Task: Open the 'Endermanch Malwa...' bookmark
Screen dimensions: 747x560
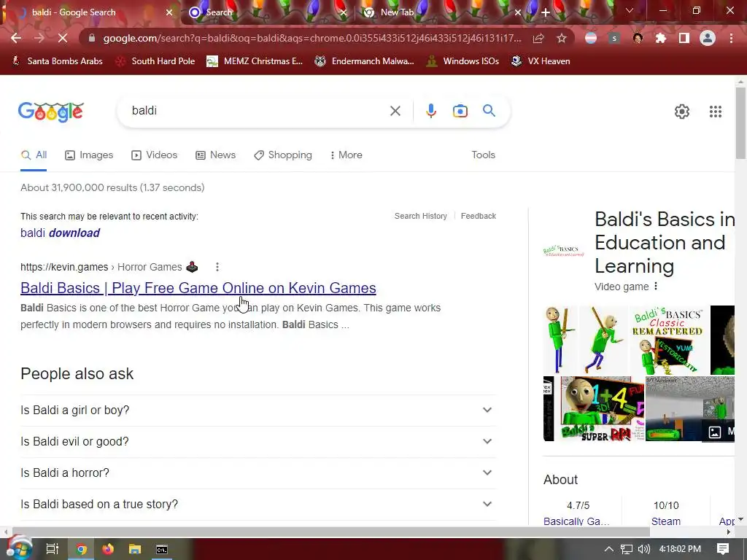Action: pos(365,61)
